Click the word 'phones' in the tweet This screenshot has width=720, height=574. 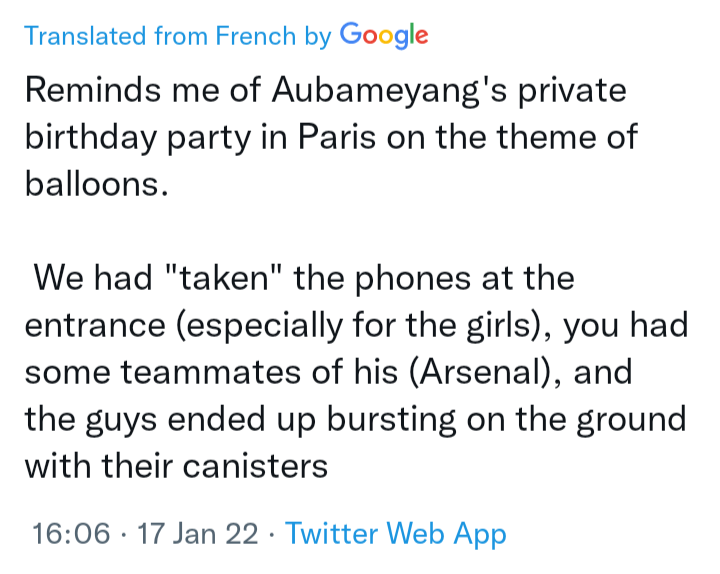(413, 279)
